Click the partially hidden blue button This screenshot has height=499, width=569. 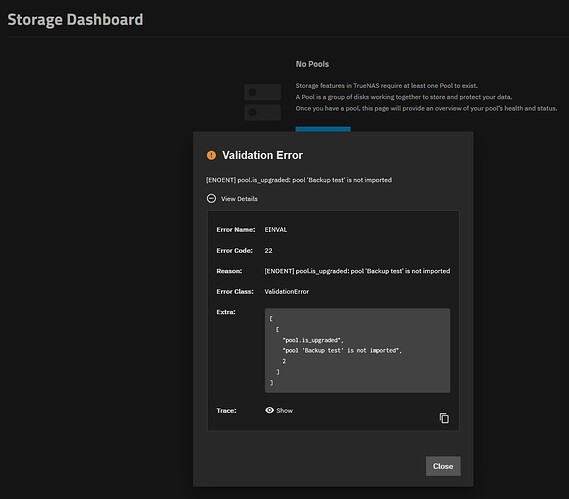323,129
